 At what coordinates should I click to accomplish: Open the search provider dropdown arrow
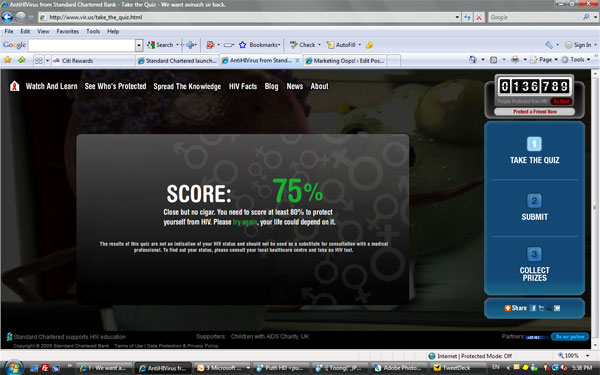[x=595, y=17]
